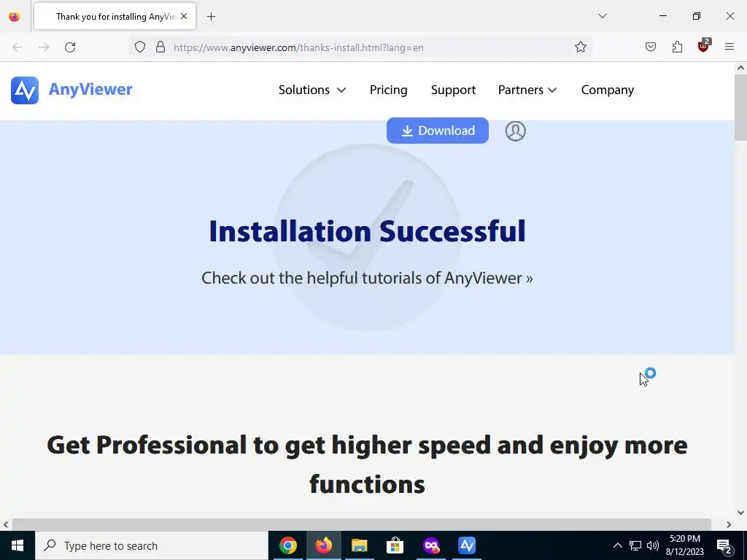Click the blue Download button
747x560 pixels.
click(x=438, y=131)
